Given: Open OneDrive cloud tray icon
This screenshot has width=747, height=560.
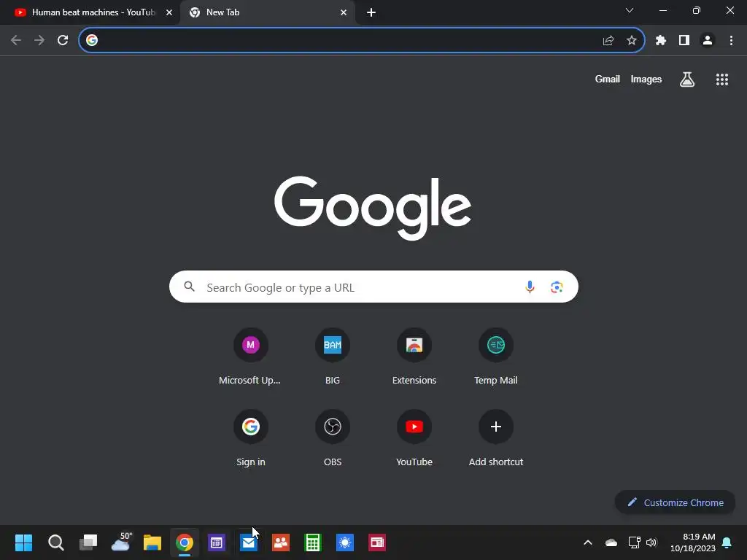Looking at the screenshot, I should pyautogui.click(x=611, y=542).
